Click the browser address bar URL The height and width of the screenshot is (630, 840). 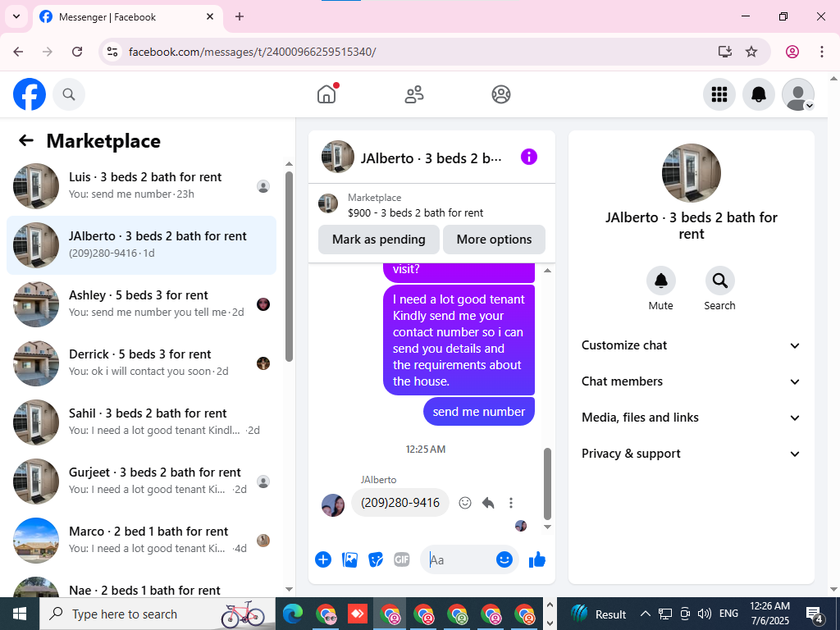click(x=253, y=52)
